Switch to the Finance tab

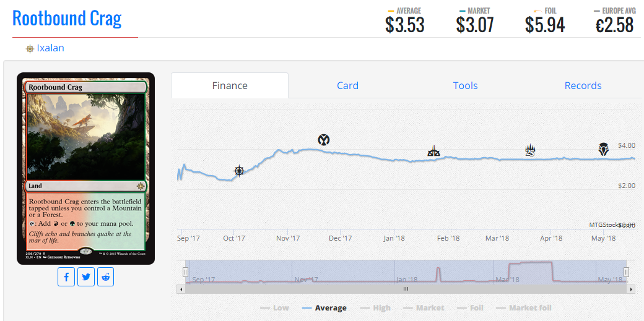click(x=230, y=85)
